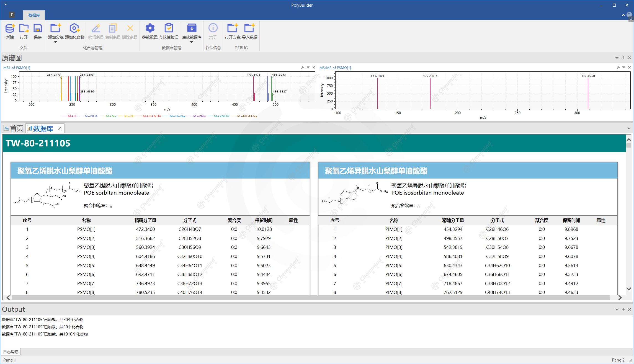Click horizontal scrollbar left arrow
The image size is (634, 364).
click(8, 298)
